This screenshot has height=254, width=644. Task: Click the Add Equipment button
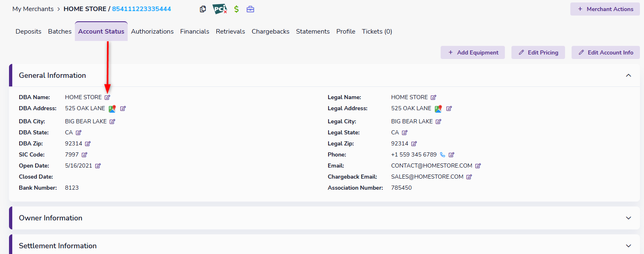(x=473, y=52)
